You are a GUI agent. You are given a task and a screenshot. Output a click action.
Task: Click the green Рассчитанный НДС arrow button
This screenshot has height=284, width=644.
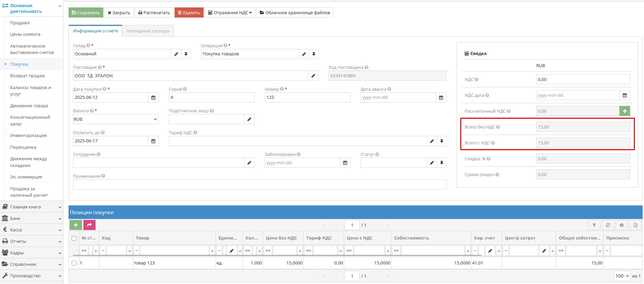[624, 111]
